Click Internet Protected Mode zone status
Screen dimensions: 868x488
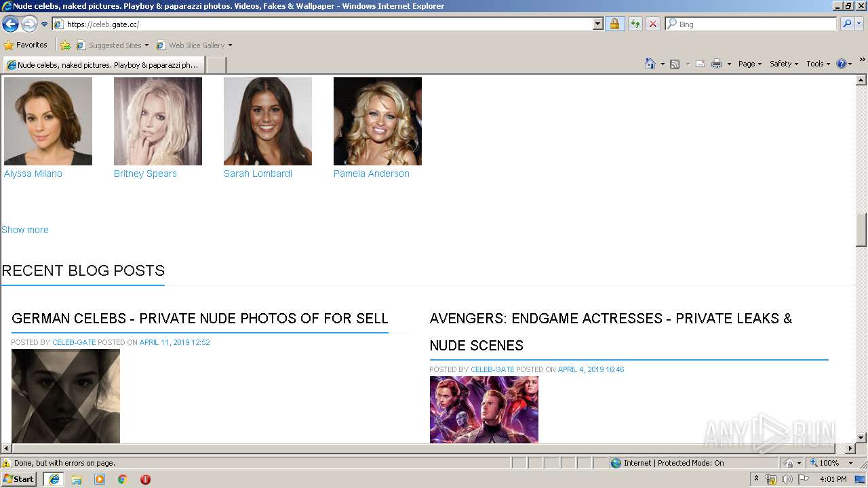[667, 463]
